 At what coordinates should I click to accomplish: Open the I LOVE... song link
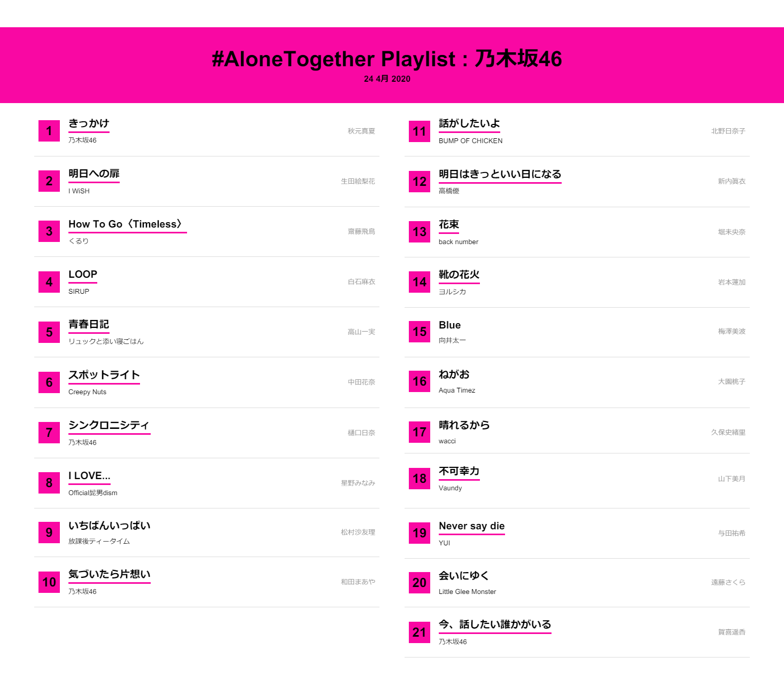tap(89, 476)
